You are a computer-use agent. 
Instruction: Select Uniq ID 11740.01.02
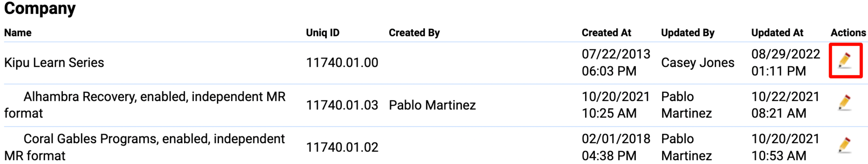(342, 147)
